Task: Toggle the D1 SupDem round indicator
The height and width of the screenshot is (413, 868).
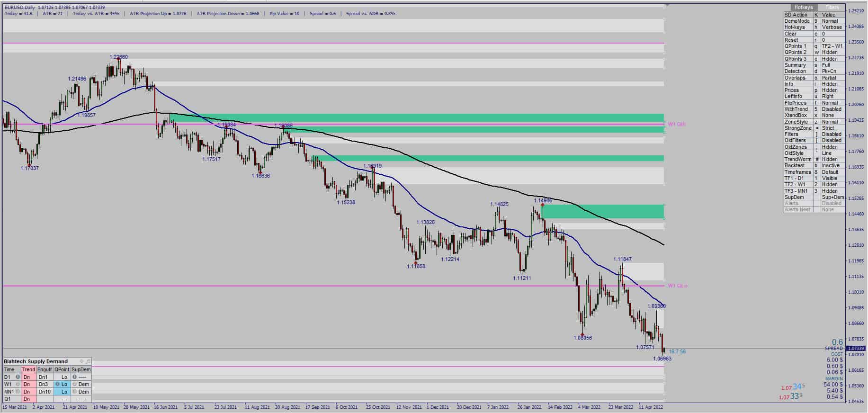Action: [74, 377]
